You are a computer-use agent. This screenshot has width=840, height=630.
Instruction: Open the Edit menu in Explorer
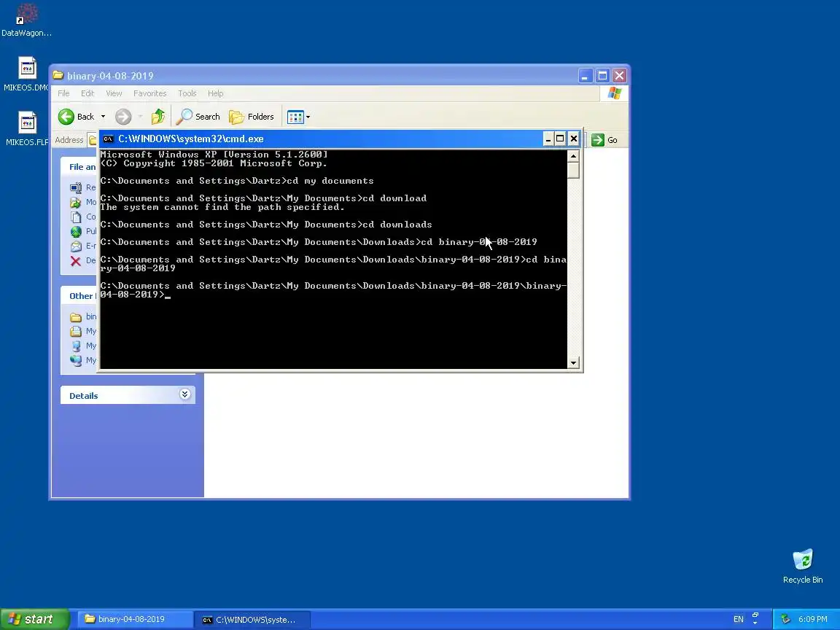[87, 93]
